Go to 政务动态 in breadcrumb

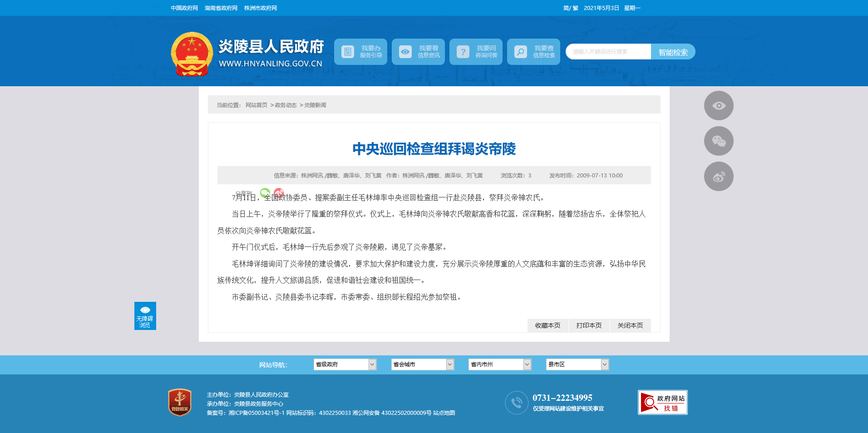(286, 105)
